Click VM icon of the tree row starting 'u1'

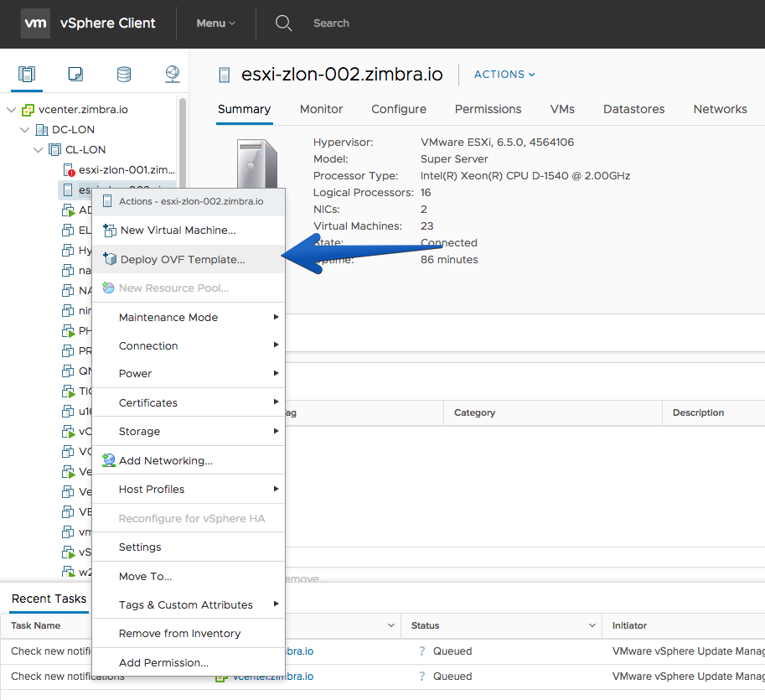coord(68,412)
